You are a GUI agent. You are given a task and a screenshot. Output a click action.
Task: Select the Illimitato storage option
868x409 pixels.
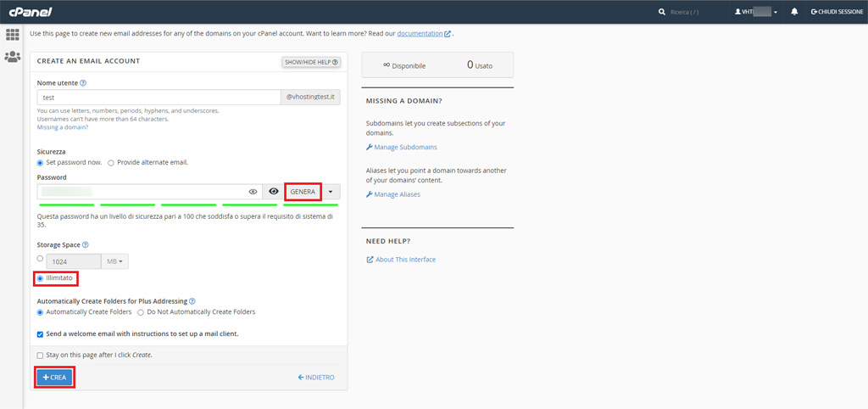[40, 278]
